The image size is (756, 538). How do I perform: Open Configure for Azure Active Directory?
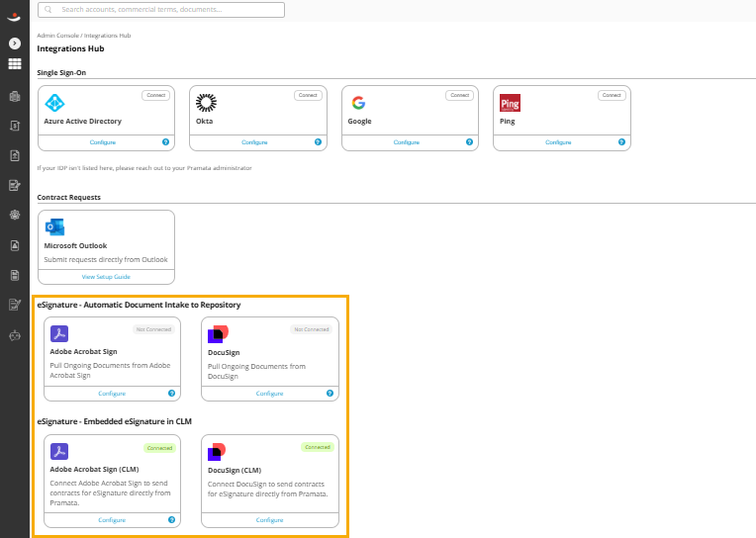[103, 142]
